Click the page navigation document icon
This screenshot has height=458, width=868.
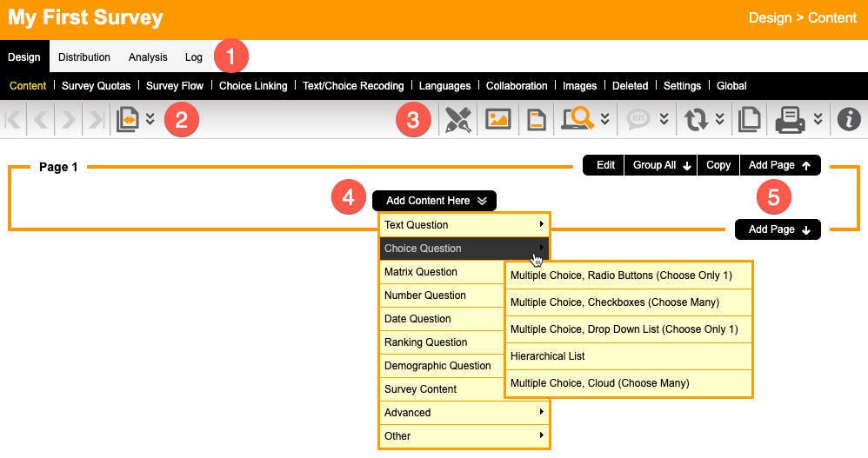[127, 120]
